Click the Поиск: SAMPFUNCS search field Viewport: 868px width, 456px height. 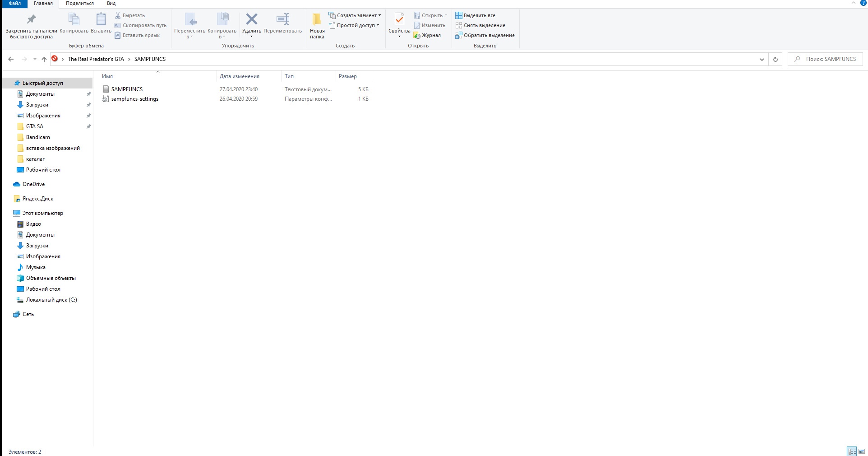825,59
